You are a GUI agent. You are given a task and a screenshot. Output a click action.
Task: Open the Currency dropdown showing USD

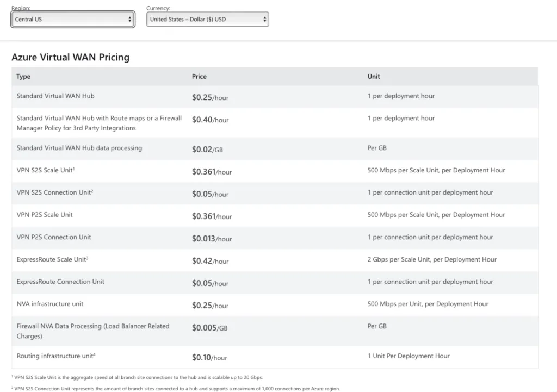[x=208, y=20]
